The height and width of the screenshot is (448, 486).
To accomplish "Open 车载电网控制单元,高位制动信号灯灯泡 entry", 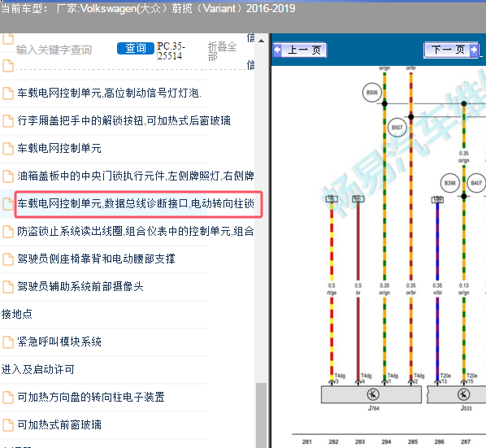I will (x=110, y=93).
